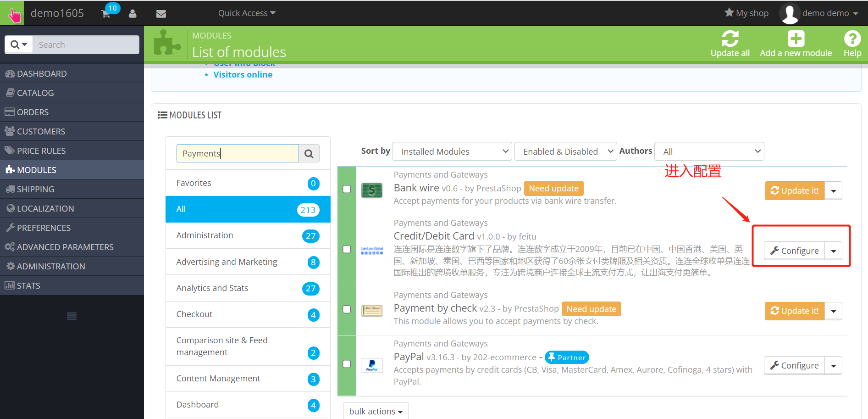Open the Price Rules sidebar menu
This screenshot has height=419, width=868.
tap(72, 151)
